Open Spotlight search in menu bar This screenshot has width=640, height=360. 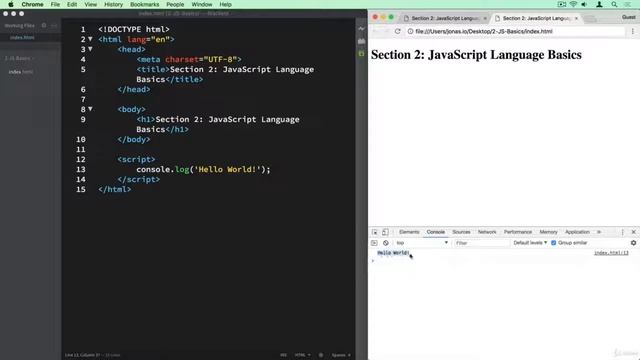point(614,4)
